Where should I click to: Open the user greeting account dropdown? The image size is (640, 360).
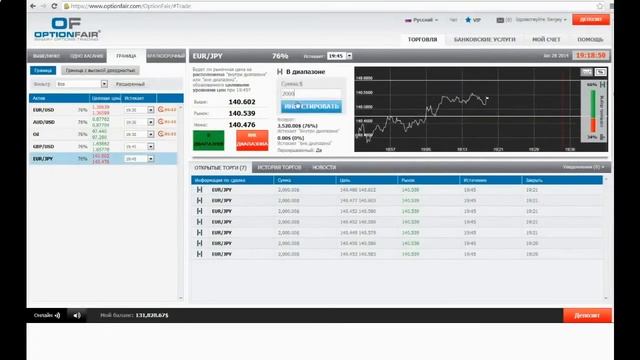(541, 20)
